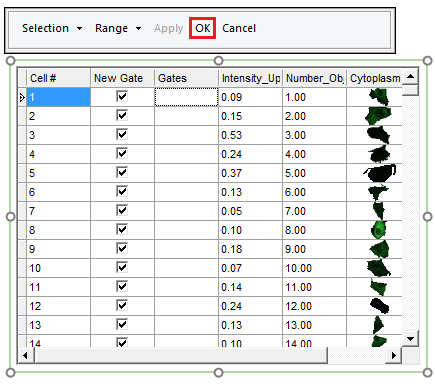Uncheck New Gate for cell 7
Viewport: 435px width, 387px height.
tap(122, 211)
